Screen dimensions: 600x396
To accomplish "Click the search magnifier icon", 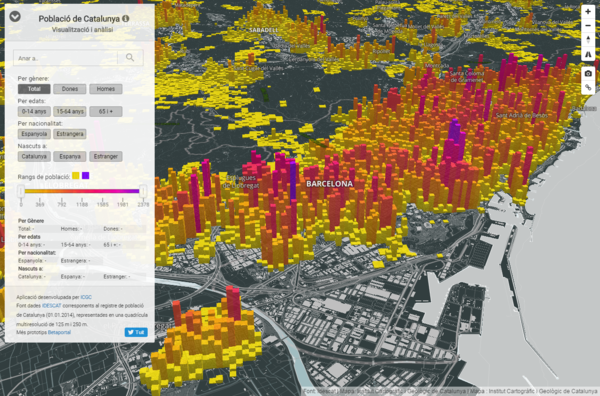I will [130, 58].
